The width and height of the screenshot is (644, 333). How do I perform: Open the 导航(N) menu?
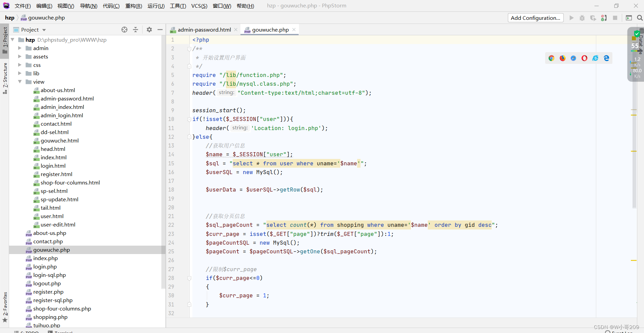(x=88, y=6)
